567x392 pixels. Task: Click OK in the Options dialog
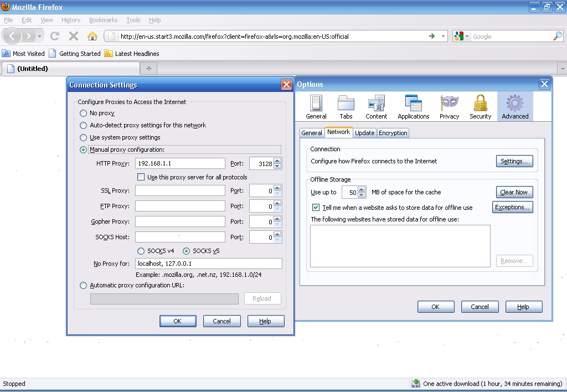coord(436,307)
